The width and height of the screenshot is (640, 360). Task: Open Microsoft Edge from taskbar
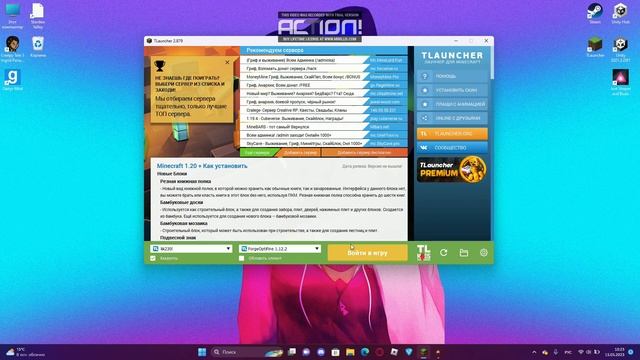(x=365, y=352)
